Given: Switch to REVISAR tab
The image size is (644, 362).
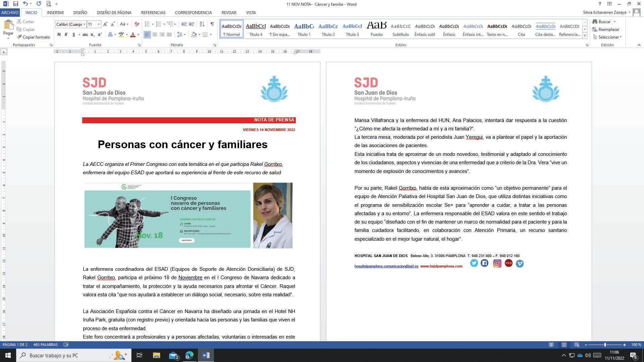Looking at the screenshot, I should [229, 12].
